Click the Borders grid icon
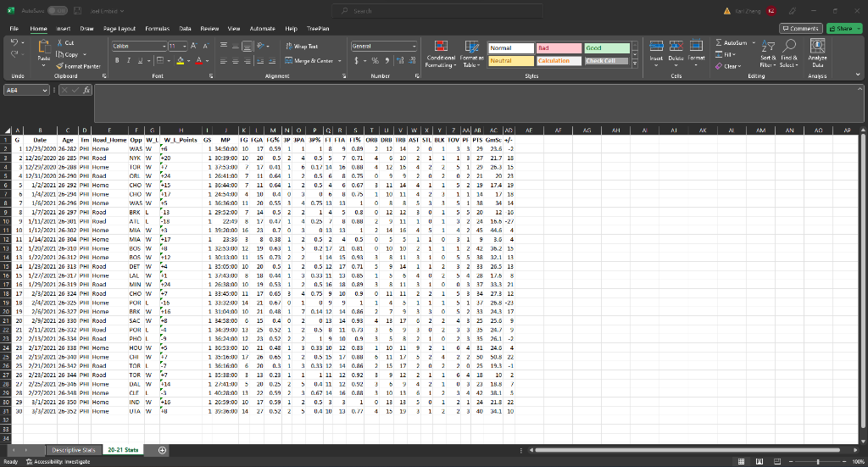 click(x=160, y=60)
